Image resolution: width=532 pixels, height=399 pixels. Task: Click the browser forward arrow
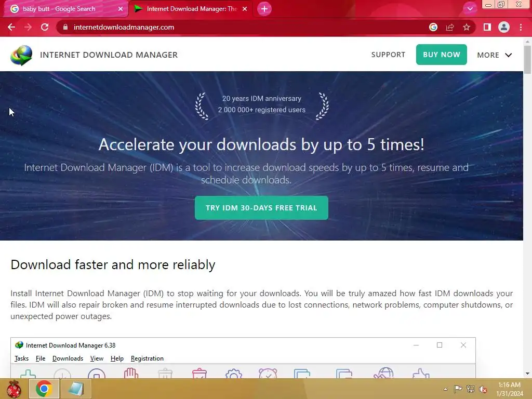coord(28,27)
